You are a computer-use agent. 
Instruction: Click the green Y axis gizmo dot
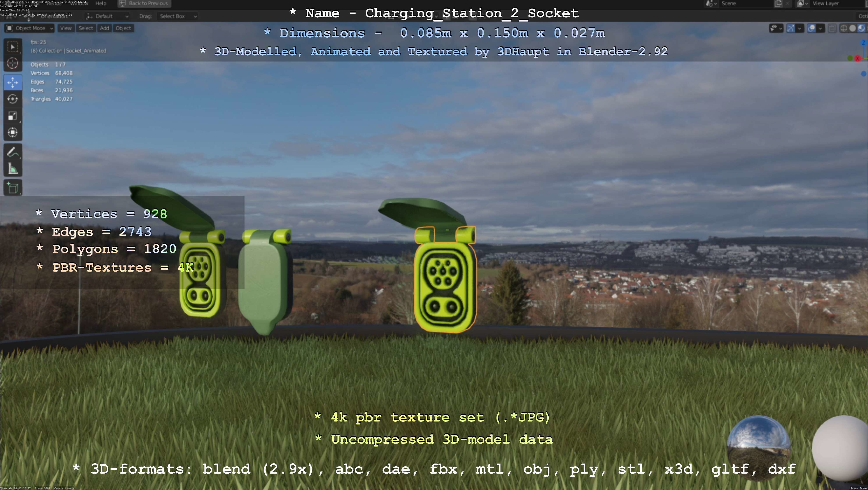[x=850, y=58]
